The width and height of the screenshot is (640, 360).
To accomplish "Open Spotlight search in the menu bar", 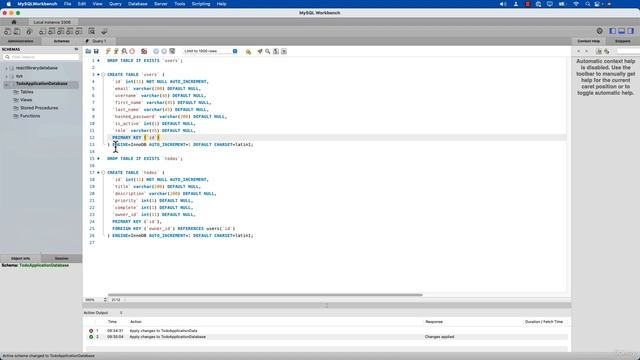I will (x=587, y=4).
